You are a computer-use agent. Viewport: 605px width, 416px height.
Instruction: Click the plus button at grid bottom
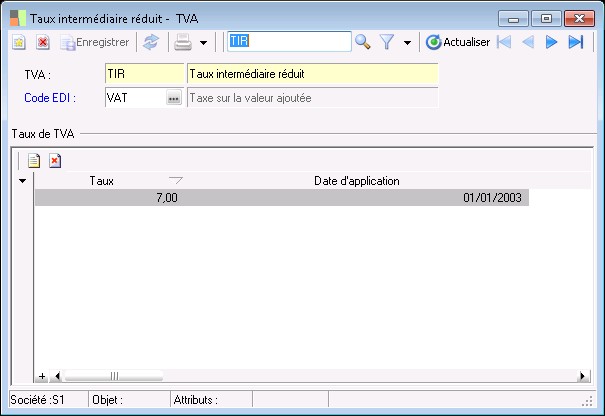click(42, 376)
